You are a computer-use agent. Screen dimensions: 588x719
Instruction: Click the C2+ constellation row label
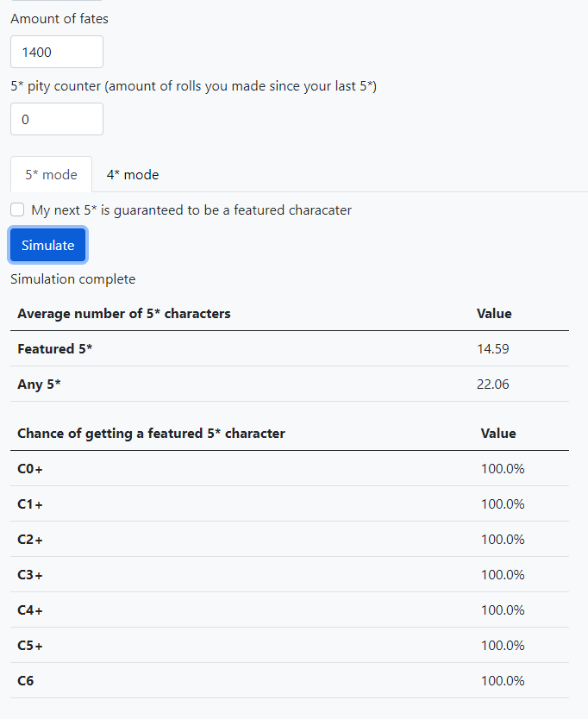pyautogui.click(x=30, y=540)
